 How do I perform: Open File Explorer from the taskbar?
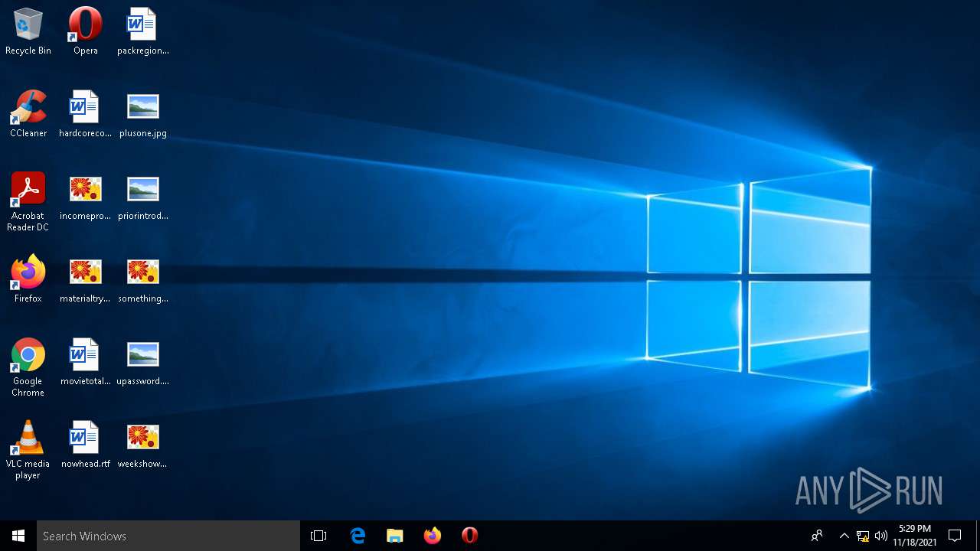(395, 536)
